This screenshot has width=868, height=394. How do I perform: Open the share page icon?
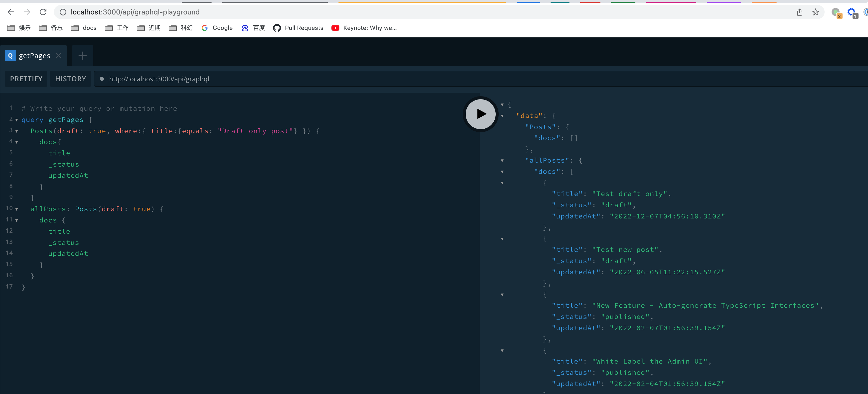(x=800, y=12)
